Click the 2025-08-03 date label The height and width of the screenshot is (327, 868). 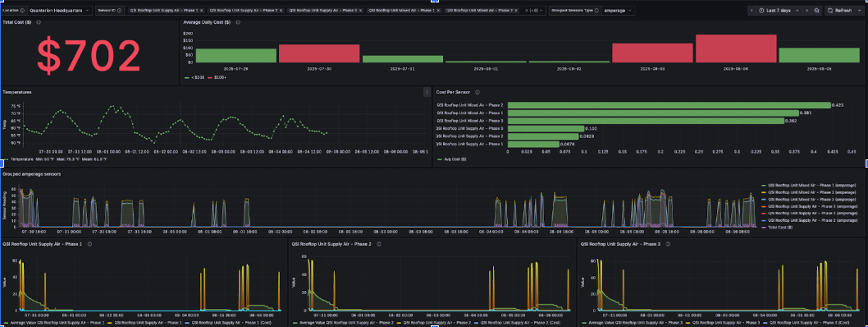tap(653, 69)
